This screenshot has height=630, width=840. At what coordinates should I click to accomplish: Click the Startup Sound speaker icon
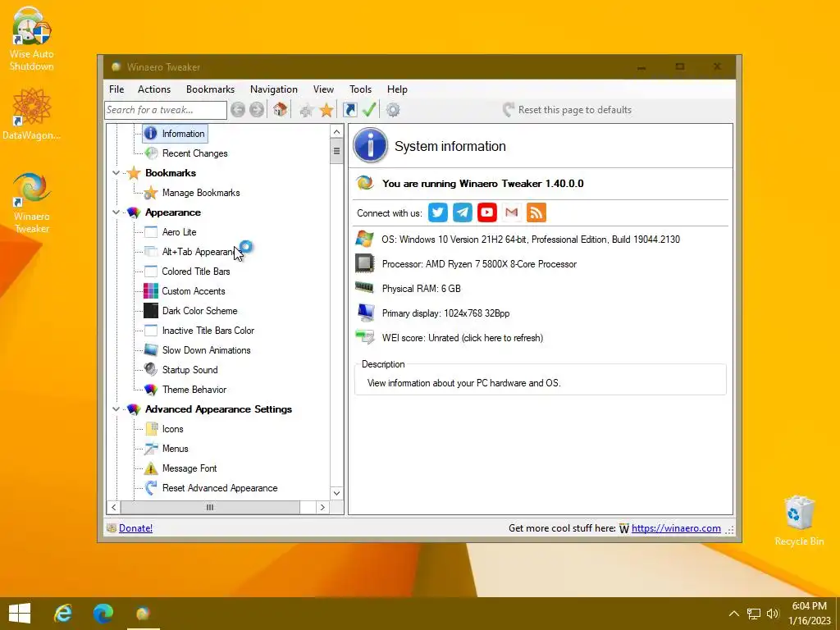click(151, 370)
